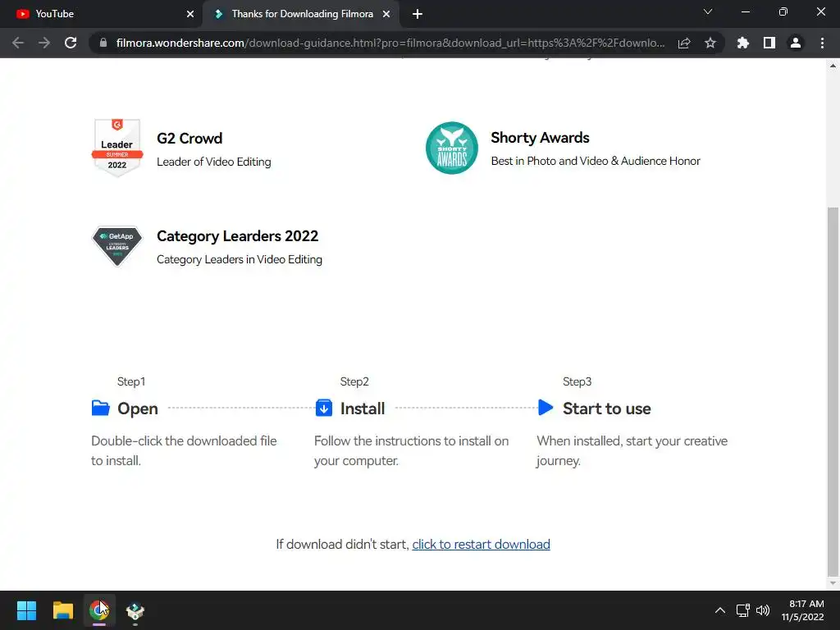Click the Install step heading
Image resolution: width=840 pixels, height=630 pixels.
click(363, 409)
